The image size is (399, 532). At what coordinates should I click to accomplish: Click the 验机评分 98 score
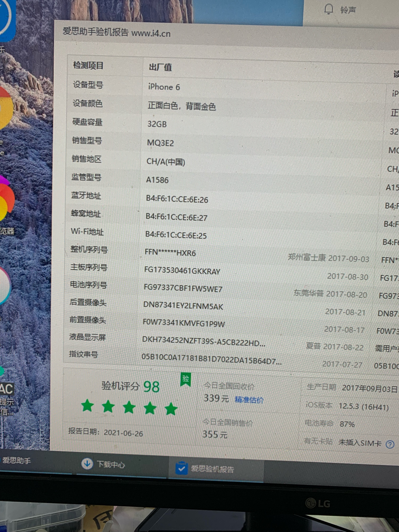pyautogui.click(x=131, y=386)
